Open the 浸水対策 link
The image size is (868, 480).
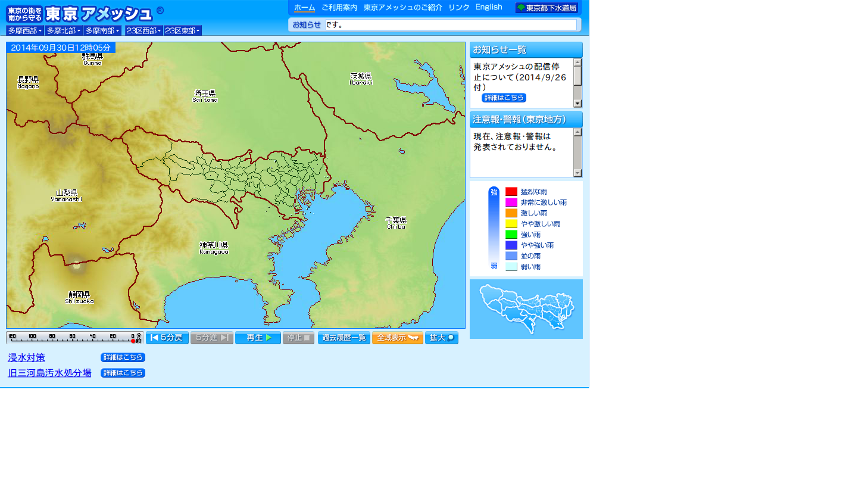click(x=26, y=358)
